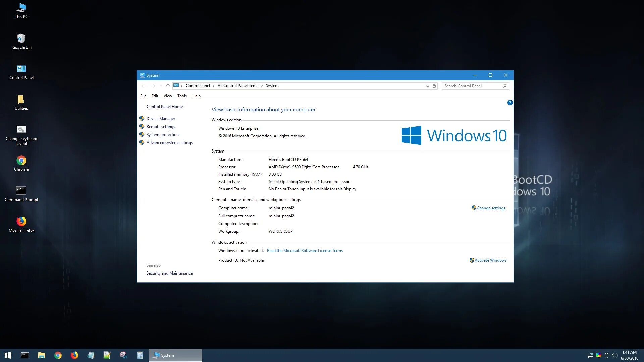The image size is (644, 362).
Task: Open Advanced system settings link
Action: [x=169, y=143]
